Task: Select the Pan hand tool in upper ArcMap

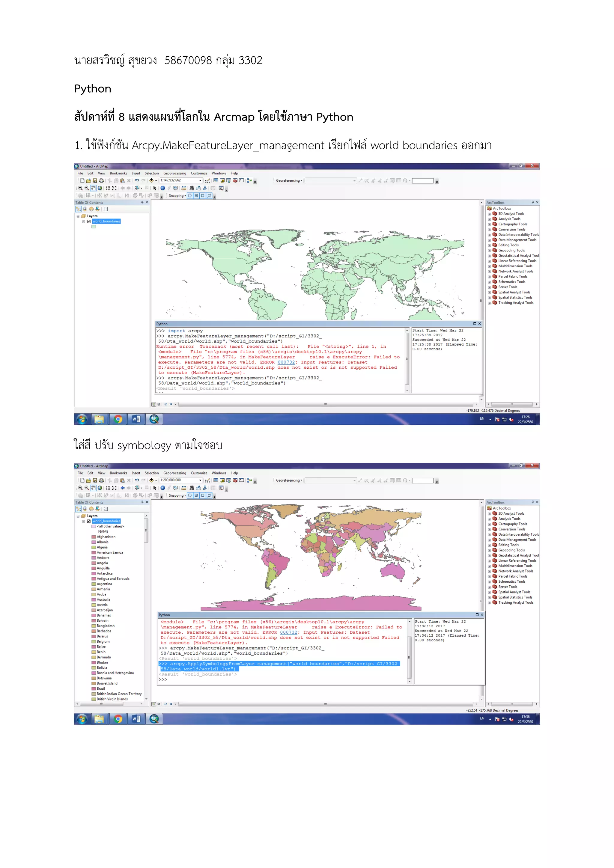Action: (x=93, y=188)
